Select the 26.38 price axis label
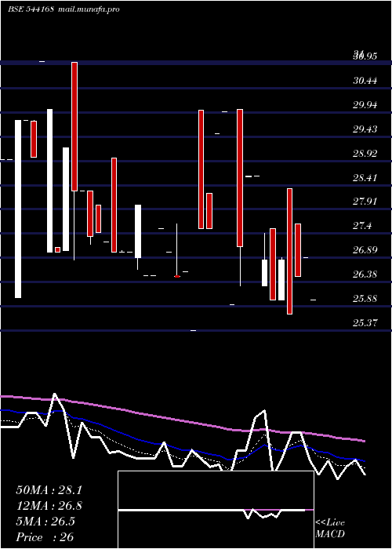The image size is (392, 549). click(x=365, y=274)
